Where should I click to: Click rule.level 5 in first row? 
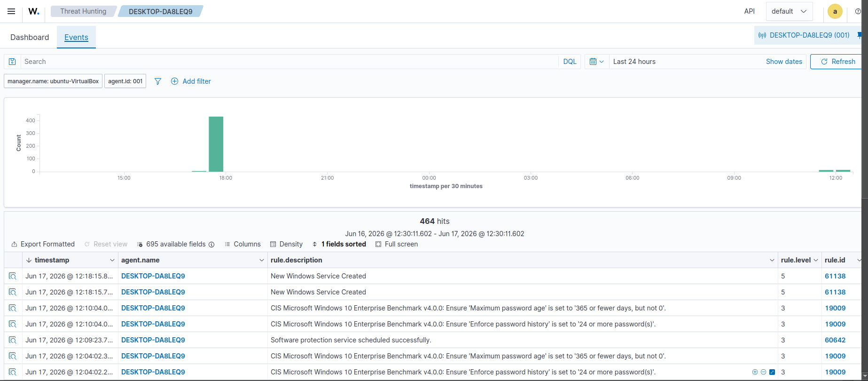[783, 276]
